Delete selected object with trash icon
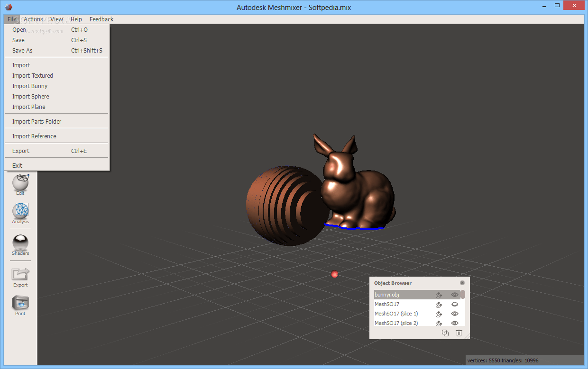 click(x=459, y=333)
